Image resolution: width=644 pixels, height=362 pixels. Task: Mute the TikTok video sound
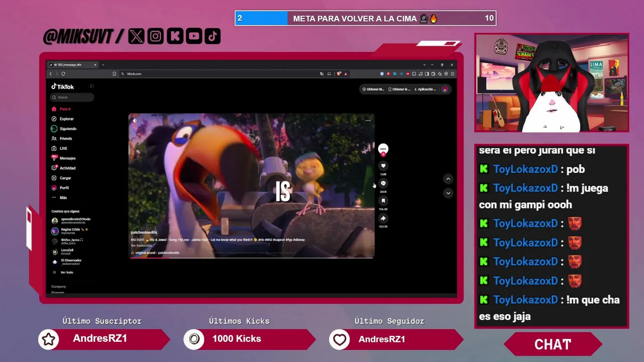tap(134, 120)
